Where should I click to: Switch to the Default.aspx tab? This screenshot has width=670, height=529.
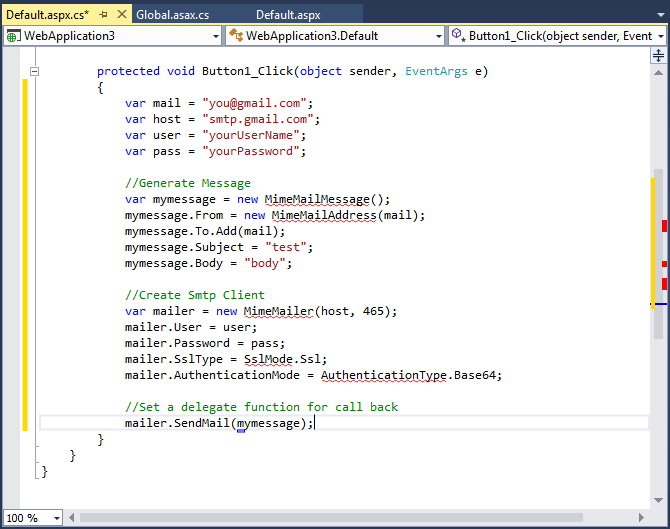coord(288,15)
